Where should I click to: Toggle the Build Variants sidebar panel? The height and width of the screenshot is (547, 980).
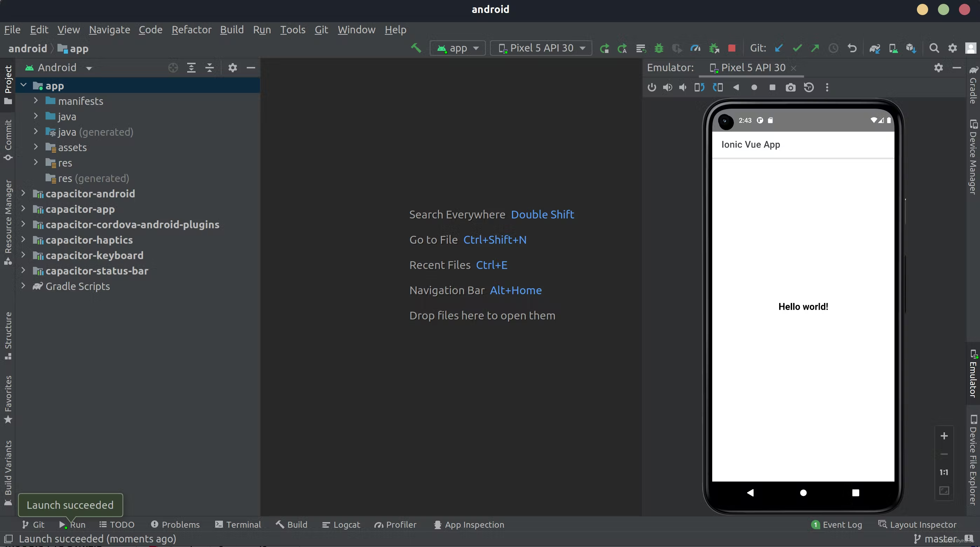(x=8, y=472)
